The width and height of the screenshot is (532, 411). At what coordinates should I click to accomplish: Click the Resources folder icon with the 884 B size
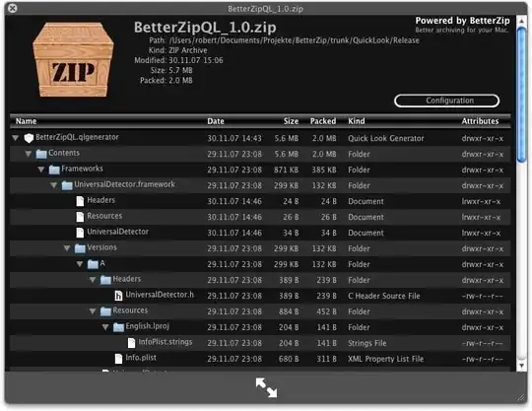pos(105,311)
